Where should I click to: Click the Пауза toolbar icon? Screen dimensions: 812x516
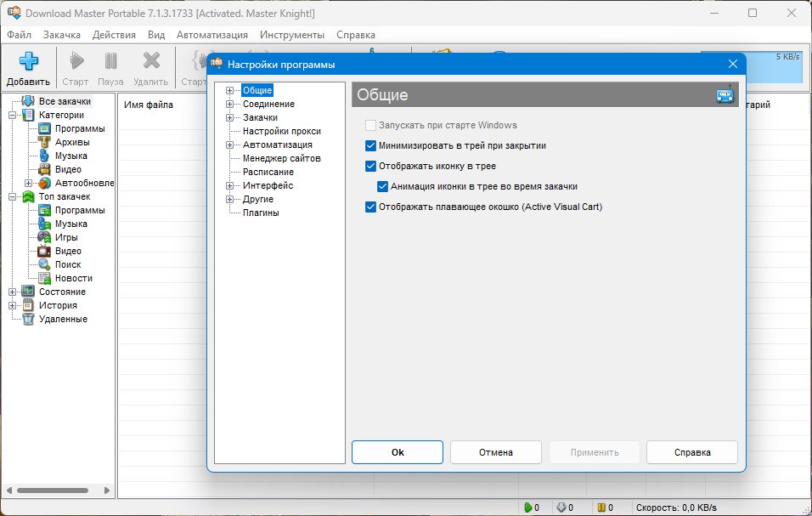coord(110,61)
